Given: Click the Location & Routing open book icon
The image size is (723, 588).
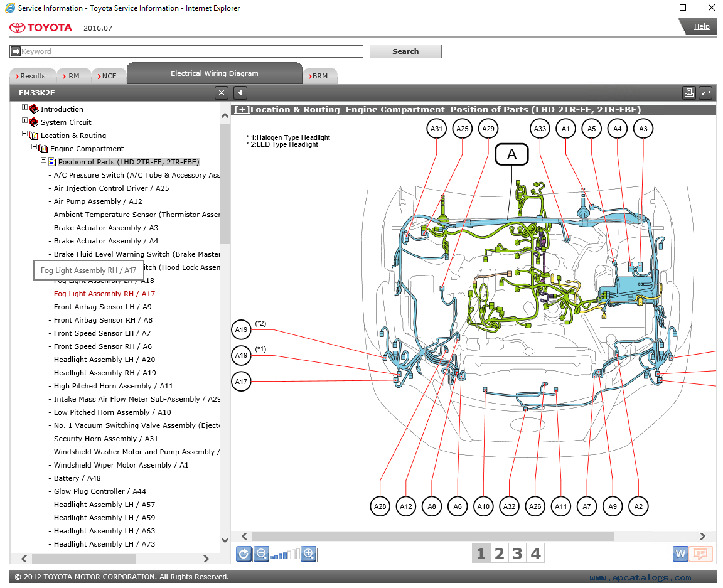Looking at the screenshot, I should tap(34, 136).
